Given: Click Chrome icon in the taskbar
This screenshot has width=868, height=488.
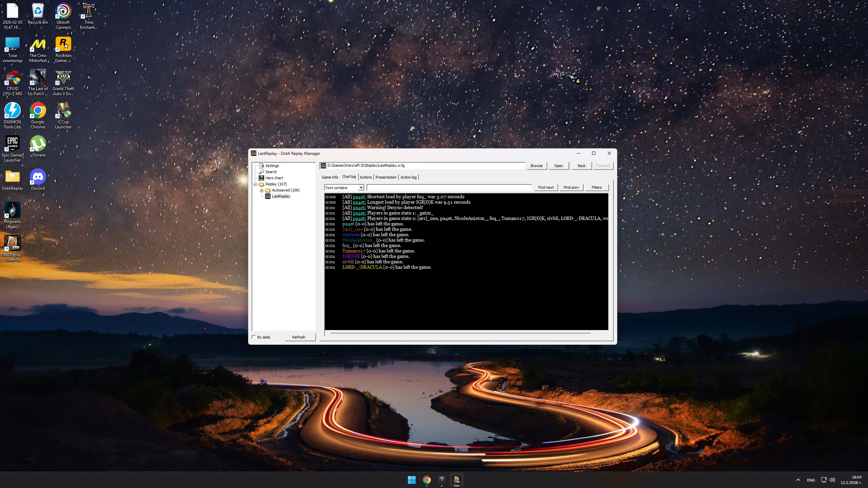Looking at the screenshot, I should [x=427, y=480].
